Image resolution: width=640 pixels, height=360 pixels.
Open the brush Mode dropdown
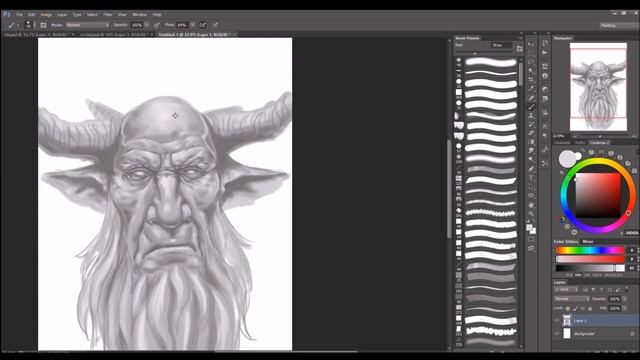[x=87, y=25]
